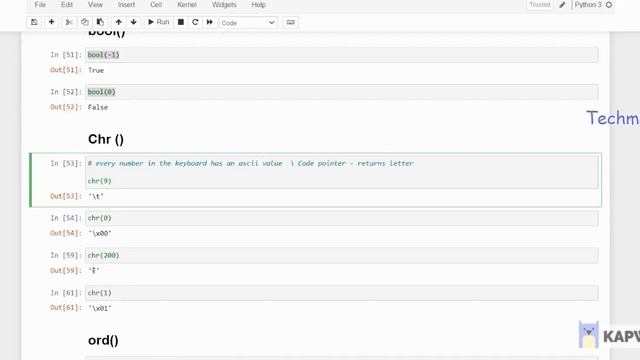The height and width of the screenshot is (360, 640).
Task: Click the '\x00' output of cell 54
Action: (x=100, y=233)
